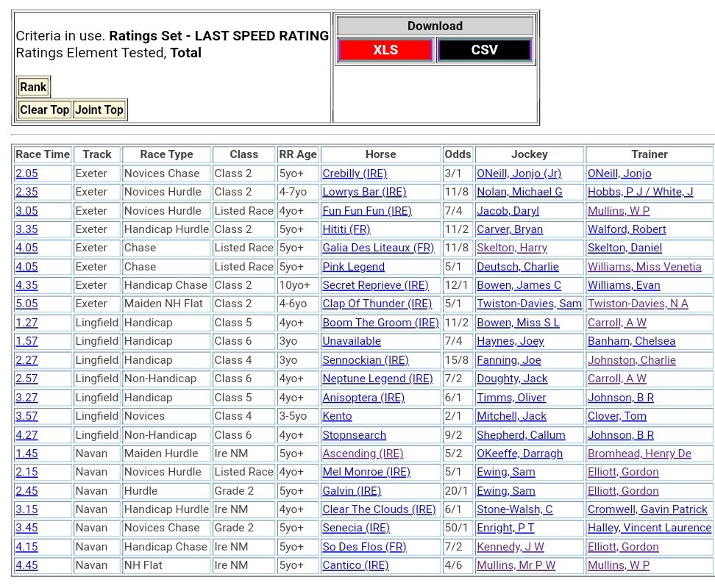Open jockey Mitchell, Jack link
The height and width of the screenshot is (588, 715).
tap(511, 416)
